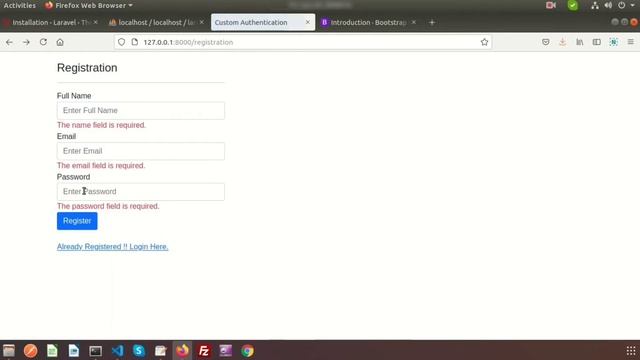Click 'The password field is required.' message
Image resolution: width=640 pixels, height=360 pixels.
pyautogui.click(x=108, y=206)
